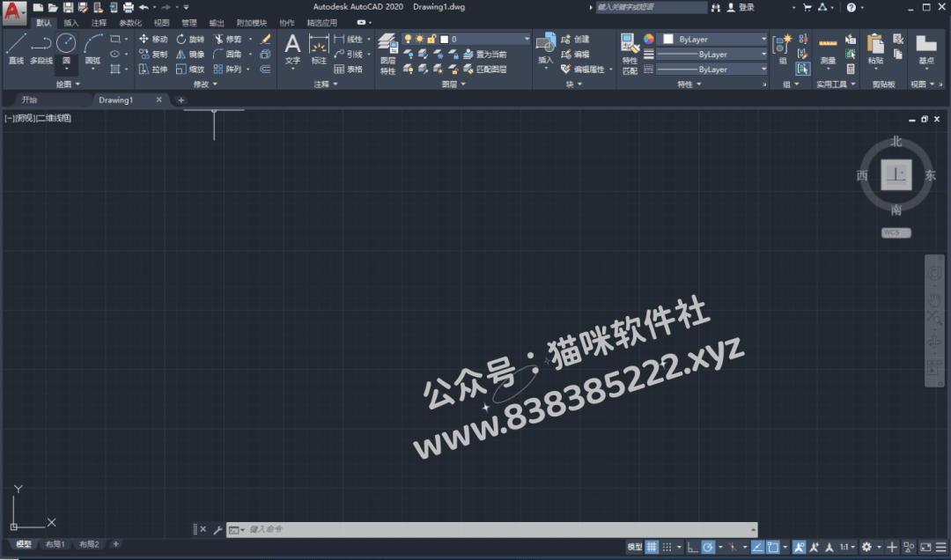
Task: Click the search keyword input field
Action: (x=652, y=7)
